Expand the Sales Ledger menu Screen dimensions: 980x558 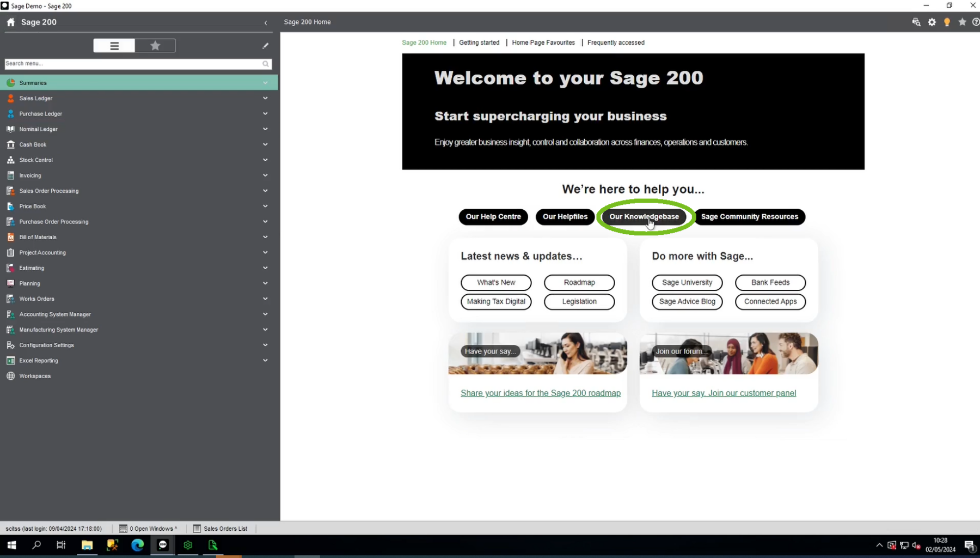point(36,99)
